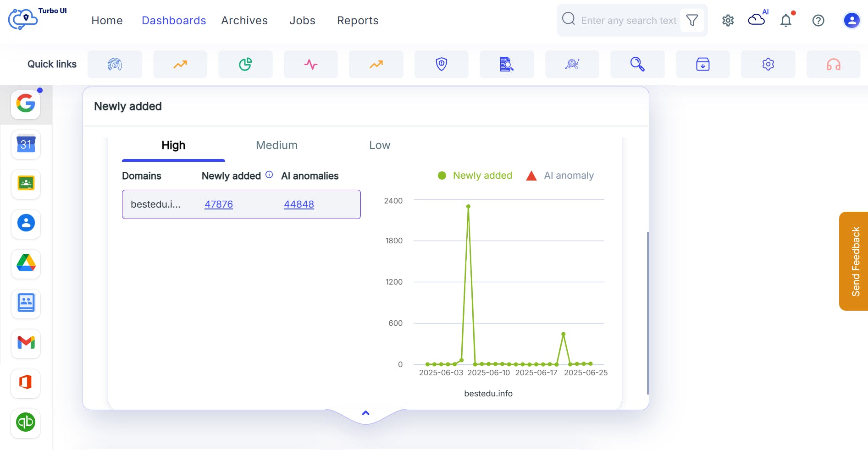Show Newly added info tooltip icon
868x450 pixels.
click(269, 175)
